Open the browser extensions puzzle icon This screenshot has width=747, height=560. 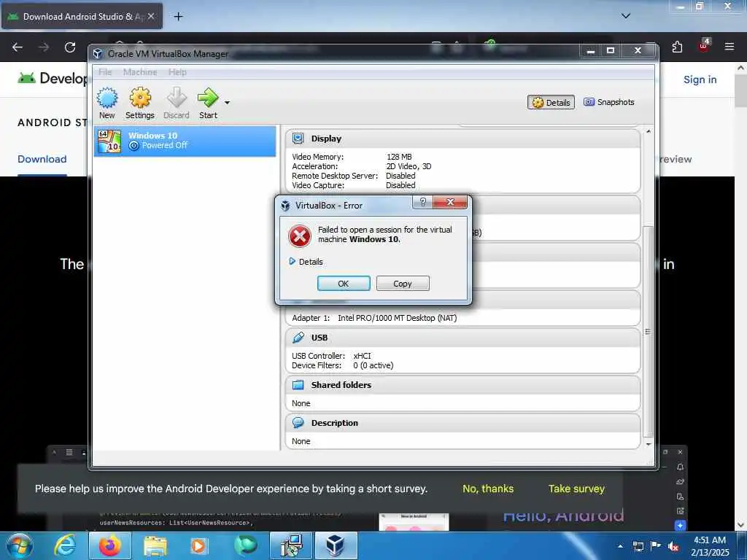point(677,47)
